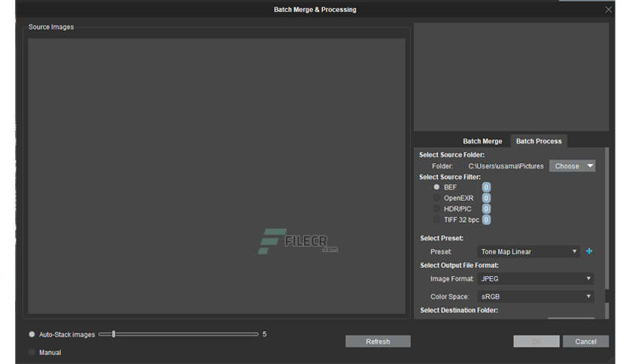Expand the Choose folder dropdown arrow
Image resolution: width=629 pixels, height=364 pixels.
tap(590, 166)
